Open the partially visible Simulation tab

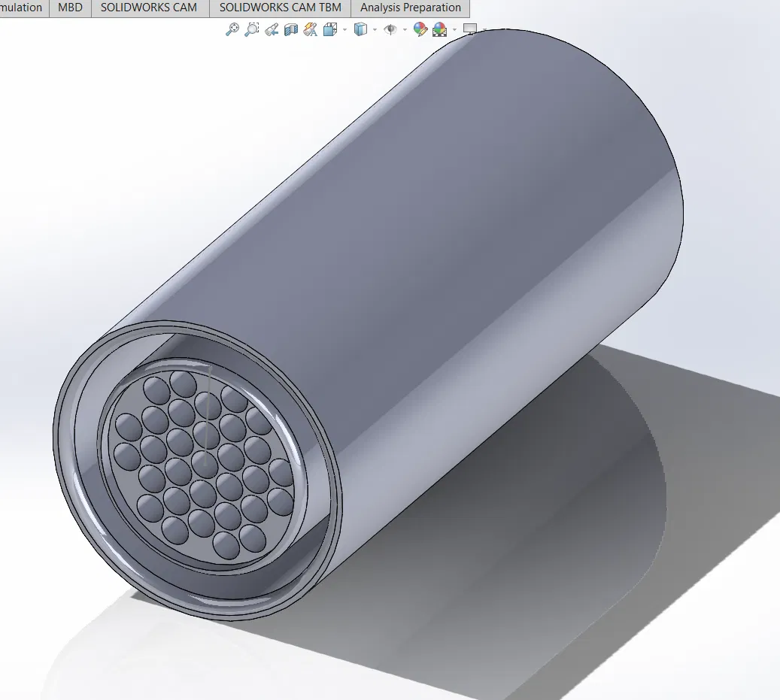point(23,8)
